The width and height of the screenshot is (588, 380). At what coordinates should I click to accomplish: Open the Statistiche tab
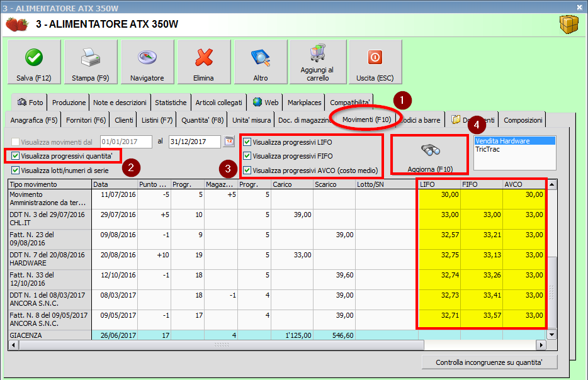pos(171,103)
